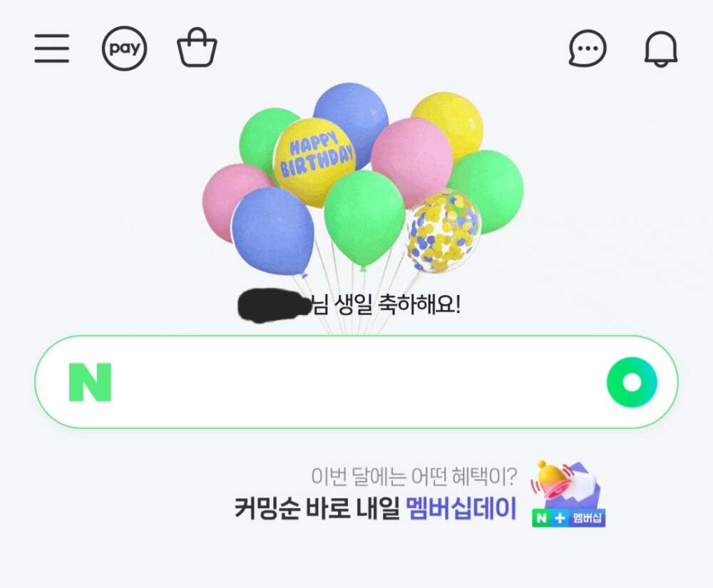Viewport: 713px width, 588px height.
Task: Open Naver Pay icon
Action: pyautogui.click(x=124, y=48)
